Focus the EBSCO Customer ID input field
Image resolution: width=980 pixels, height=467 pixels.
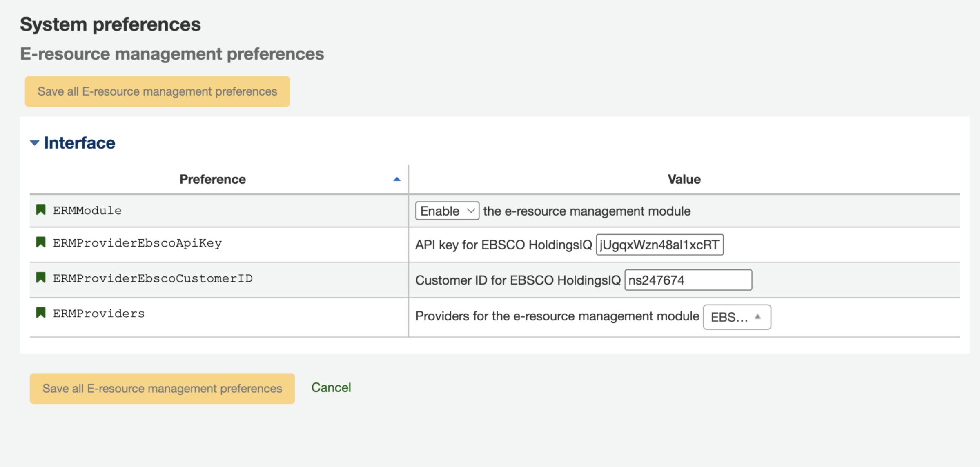coord(688,280)
